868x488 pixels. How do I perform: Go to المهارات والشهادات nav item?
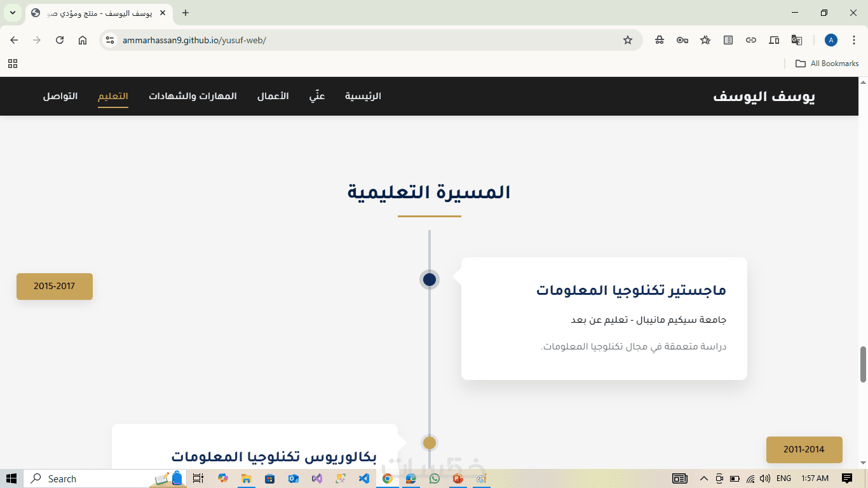193,96
